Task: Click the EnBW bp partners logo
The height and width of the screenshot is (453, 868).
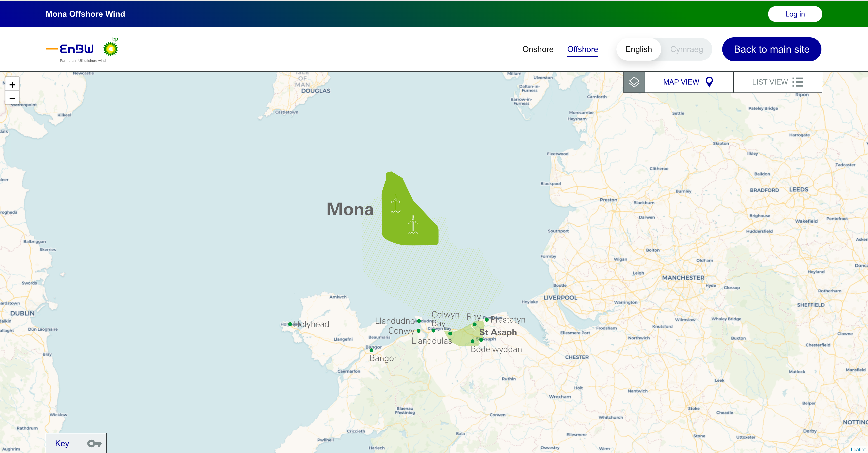Action: point(82,50)
